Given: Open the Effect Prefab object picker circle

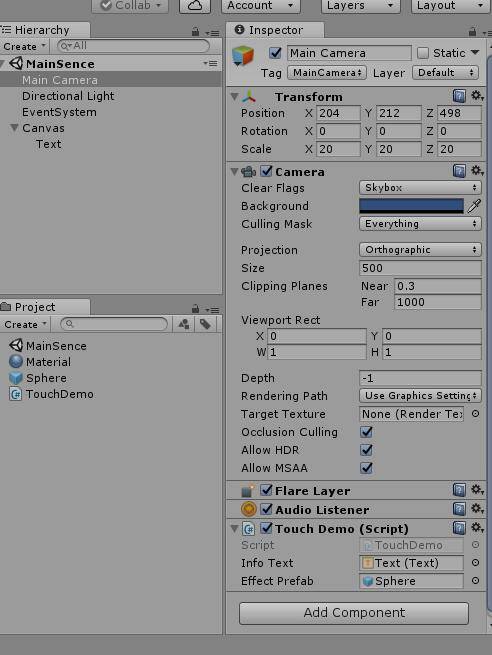Looking at the screenshot, I should coord(475,581).
